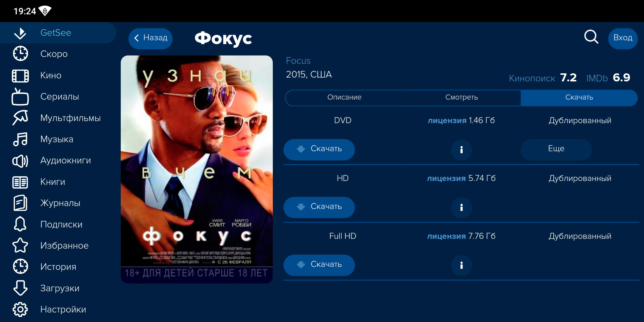Click the лицензия 5.74 Гб text
Screen dimensions: 644x322
tap(461, 178)
